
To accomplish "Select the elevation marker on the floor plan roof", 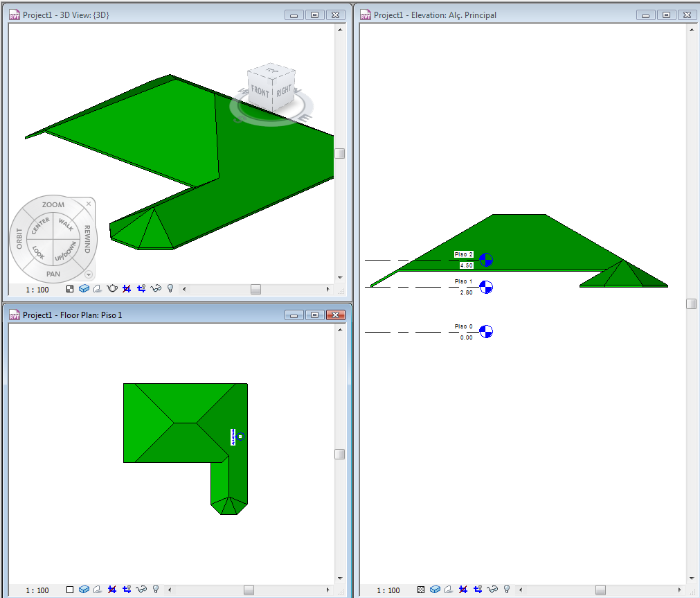I will point(240,437).
